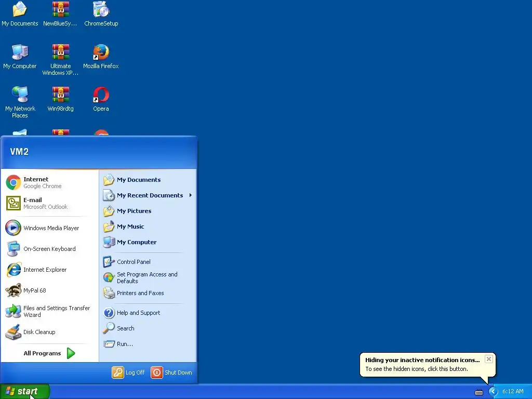This screenshot has height=399, width=532.
Task: Click VM2 user name in Start menu header
Action: click(19, 152)
